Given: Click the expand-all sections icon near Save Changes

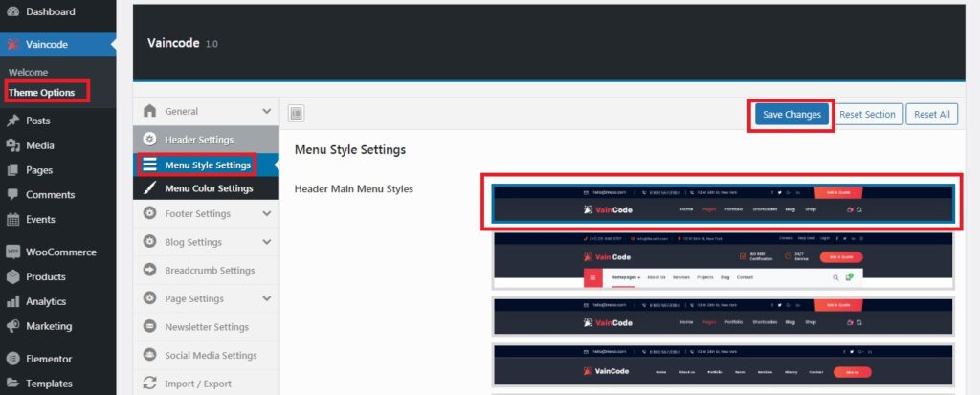Looking at the screenshot, I should click(297, 114).
